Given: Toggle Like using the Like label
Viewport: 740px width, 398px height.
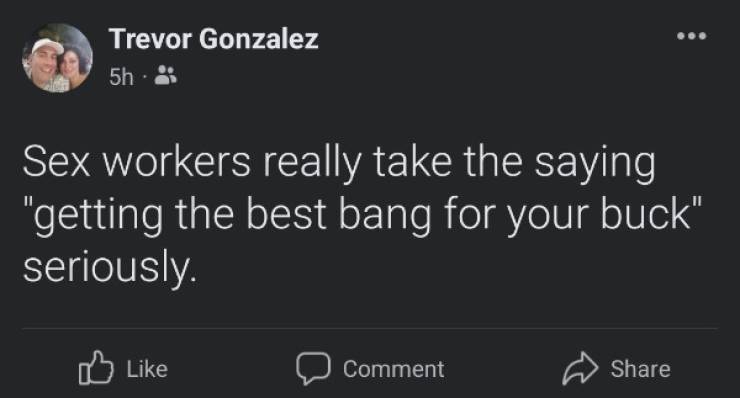Looking at the screenshot, I should click(147, 369).
